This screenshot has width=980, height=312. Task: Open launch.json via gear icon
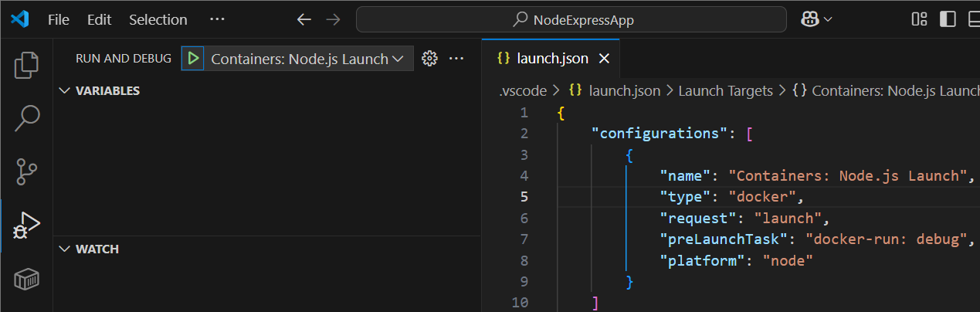(430, 59)
